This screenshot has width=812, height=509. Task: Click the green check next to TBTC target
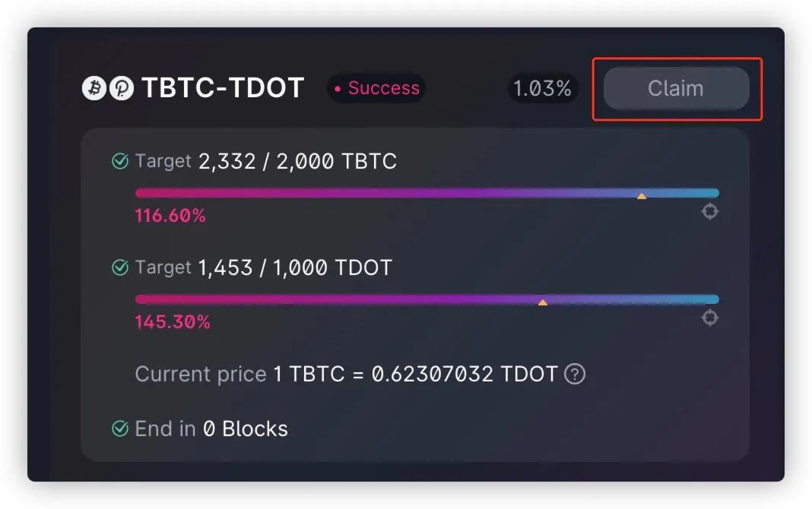point(119,161)
